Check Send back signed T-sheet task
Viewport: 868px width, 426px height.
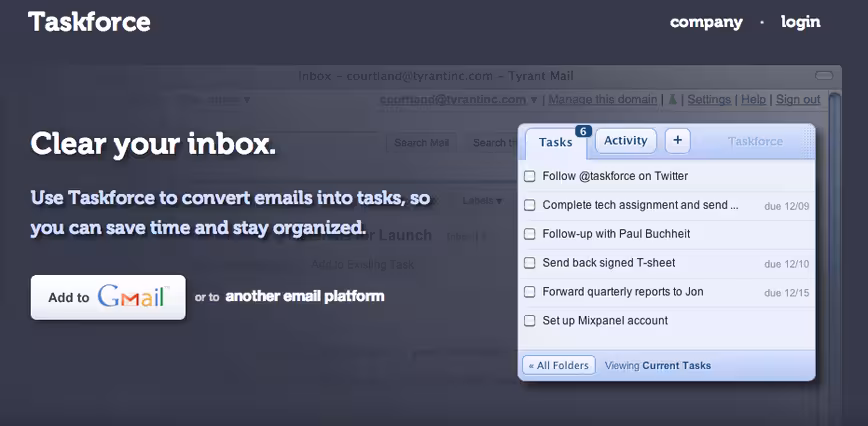coord(530,262)
